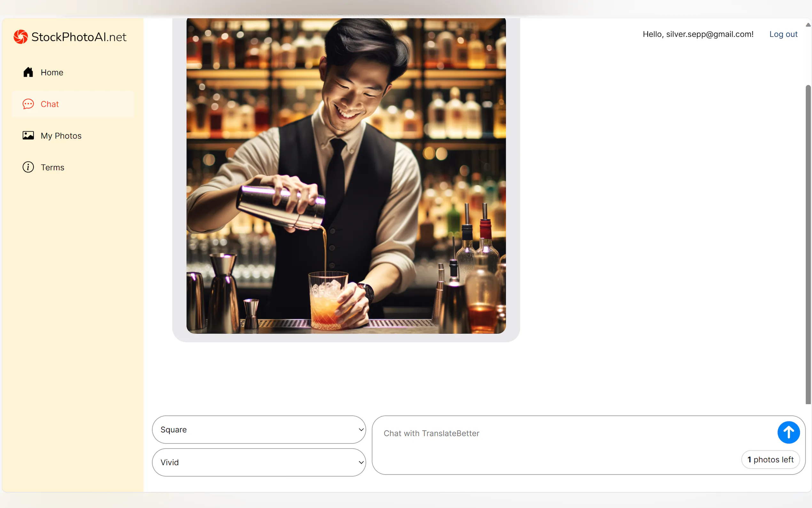The height and width of the screenshot is (508, 812).
Task: Click the Chat speech bubble icon
Action: [28, 104]
